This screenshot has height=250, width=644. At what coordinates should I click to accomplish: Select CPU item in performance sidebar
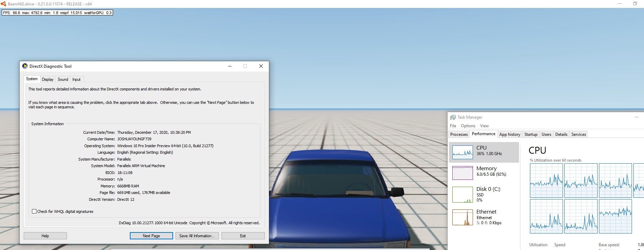click(484, 152)
